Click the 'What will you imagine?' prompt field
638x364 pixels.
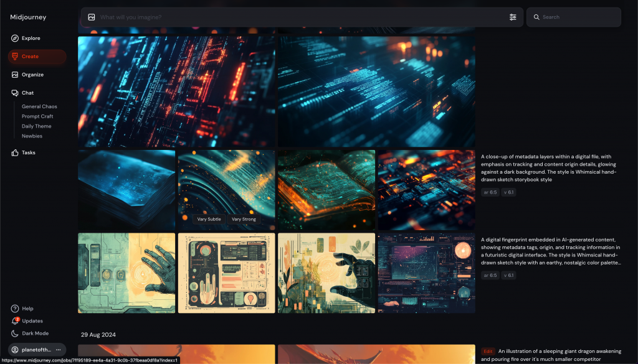tap(299, 17)
